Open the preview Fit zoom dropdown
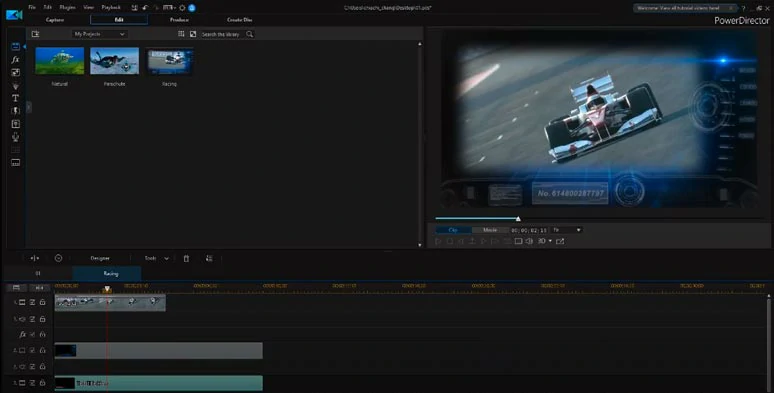774x393 pixels. pos(566,230)
